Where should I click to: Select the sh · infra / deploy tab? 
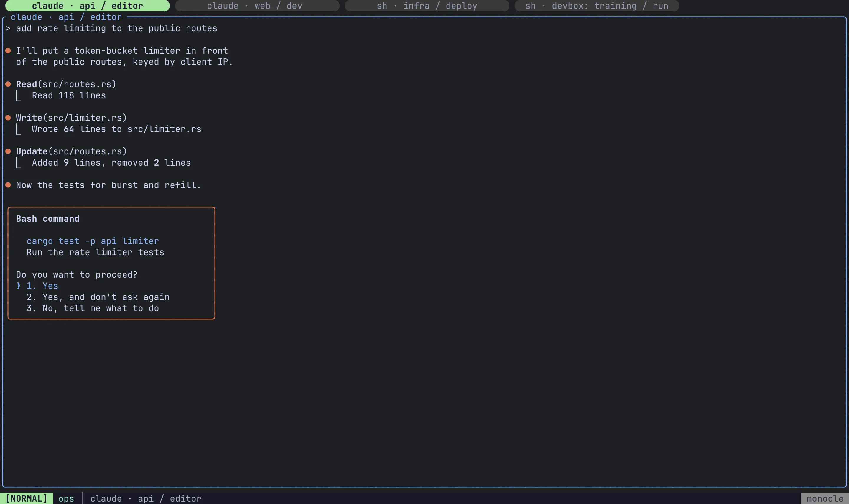pyautogui.click(x=427, y=6)
